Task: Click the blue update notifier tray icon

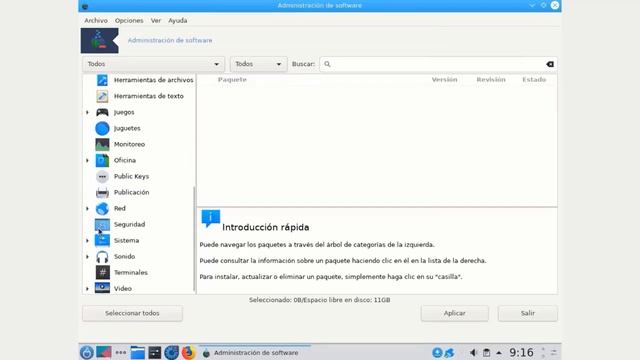Action: click(437, 352)
